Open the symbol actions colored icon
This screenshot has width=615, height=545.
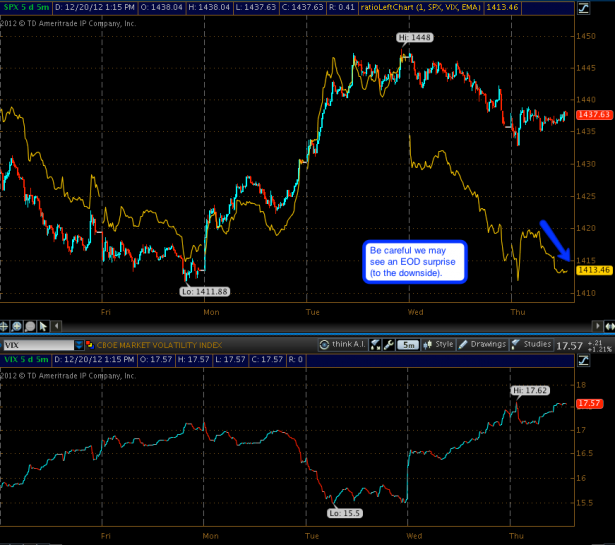click(90, 345)
